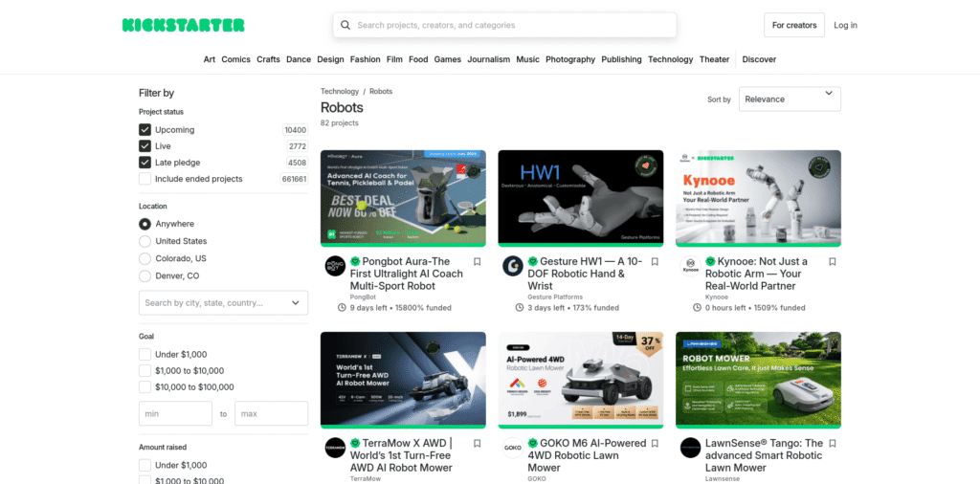Open the Discover menu item
Screen dimensions: 980x484
coord(759,59)
